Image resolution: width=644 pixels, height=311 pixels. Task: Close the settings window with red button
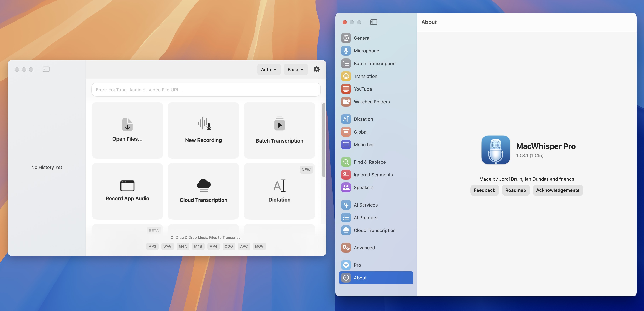click(344, 22)
